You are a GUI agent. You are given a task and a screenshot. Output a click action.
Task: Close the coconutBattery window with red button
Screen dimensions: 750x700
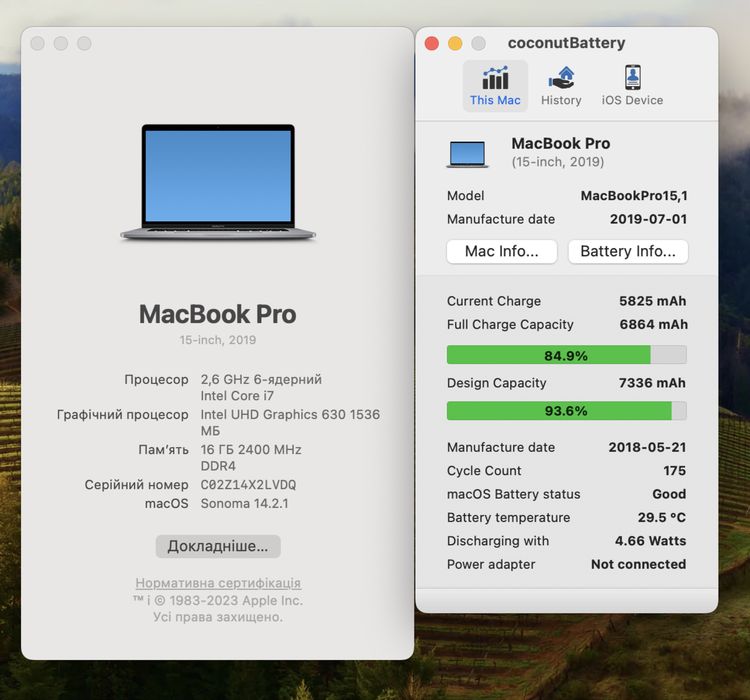pos(431,44)
